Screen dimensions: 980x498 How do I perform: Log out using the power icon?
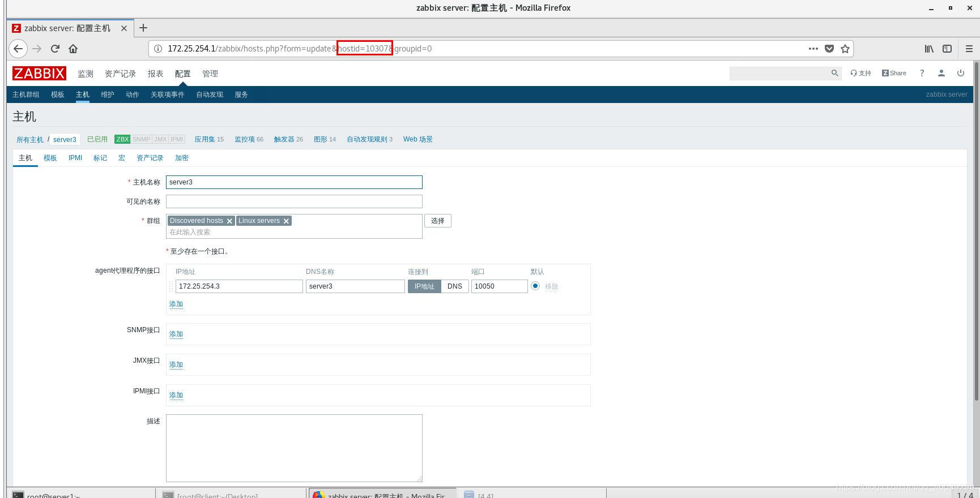[x=960, y=73]
